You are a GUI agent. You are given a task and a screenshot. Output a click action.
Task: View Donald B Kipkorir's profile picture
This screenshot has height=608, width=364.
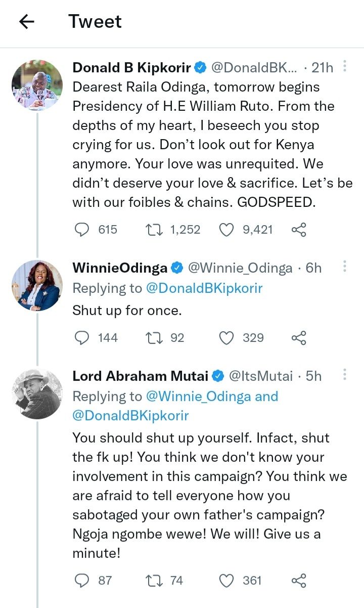37,85
